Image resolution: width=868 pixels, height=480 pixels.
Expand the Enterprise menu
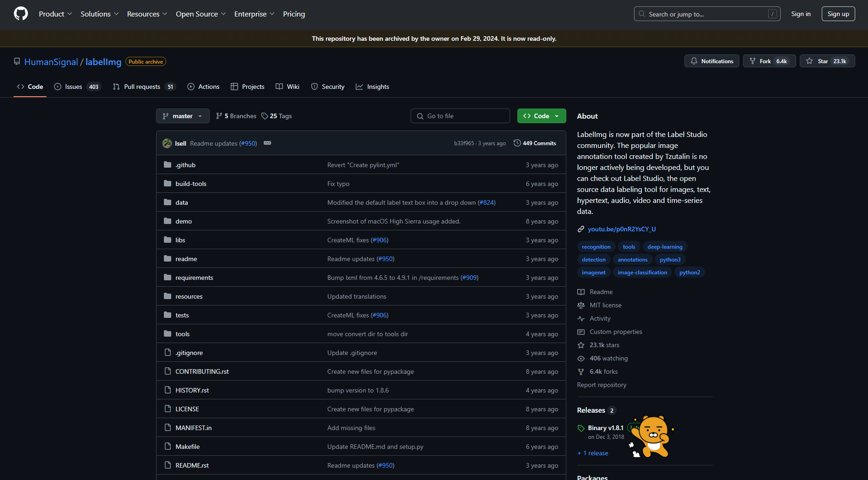coord(254,14)
